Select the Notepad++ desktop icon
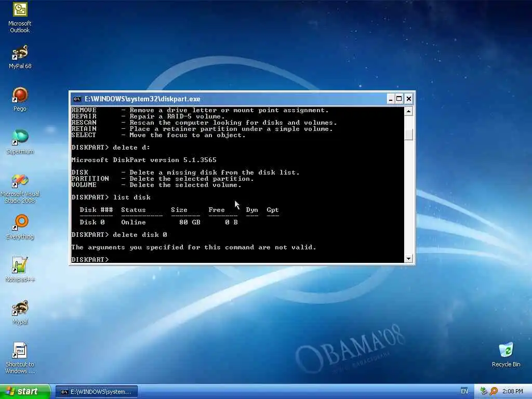The width and height of the screenshot is (532, 399). [20, 270]
